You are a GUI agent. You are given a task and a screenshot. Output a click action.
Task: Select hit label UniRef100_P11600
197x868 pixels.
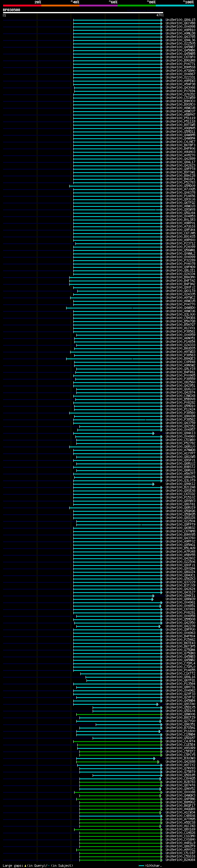pos(180,731)
